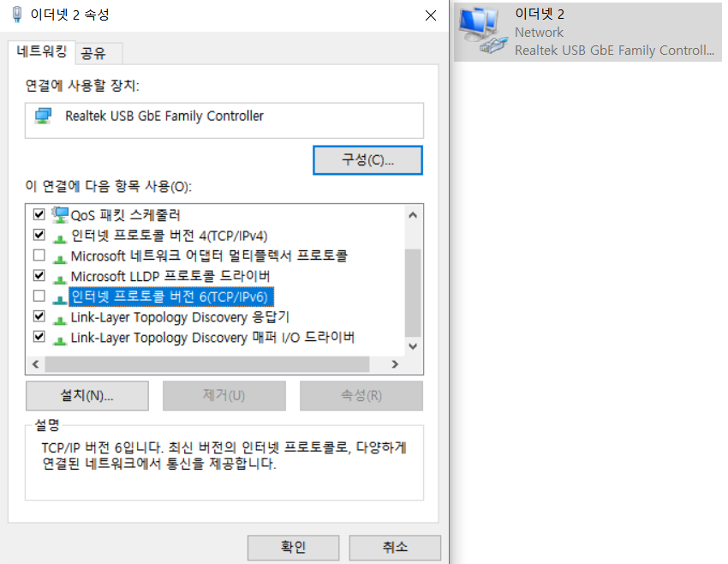Uncheck the QoS 패킷 스케줄러 checkbox
Image resolution: width=728 pixels, height=564 pixels.
pyautogui.click(x=39, y=214)
